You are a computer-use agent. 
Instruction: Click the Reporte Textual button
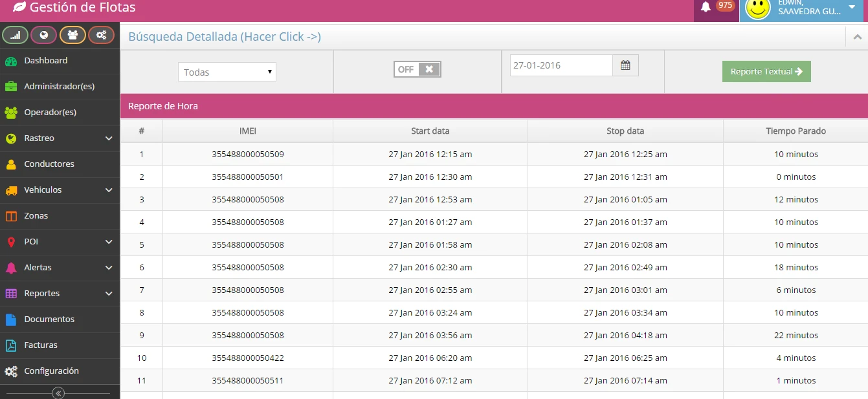pyautogui.click(x=766, y=72)
